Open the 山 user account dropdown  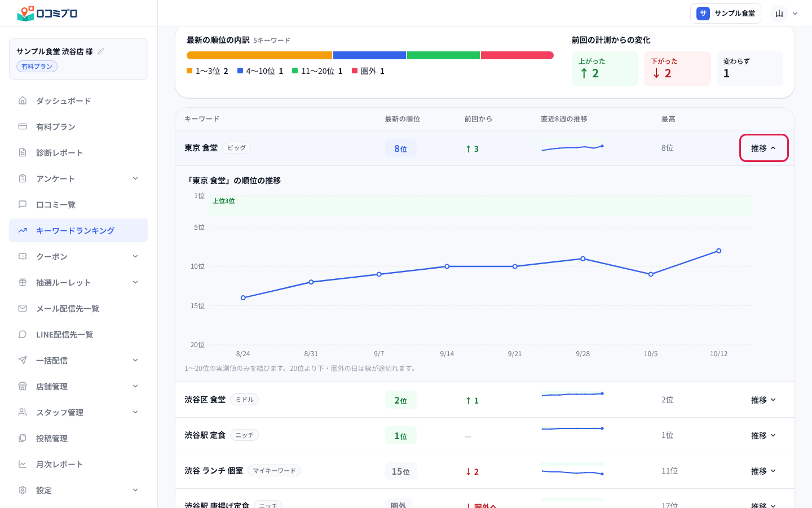tap(785, 14)
